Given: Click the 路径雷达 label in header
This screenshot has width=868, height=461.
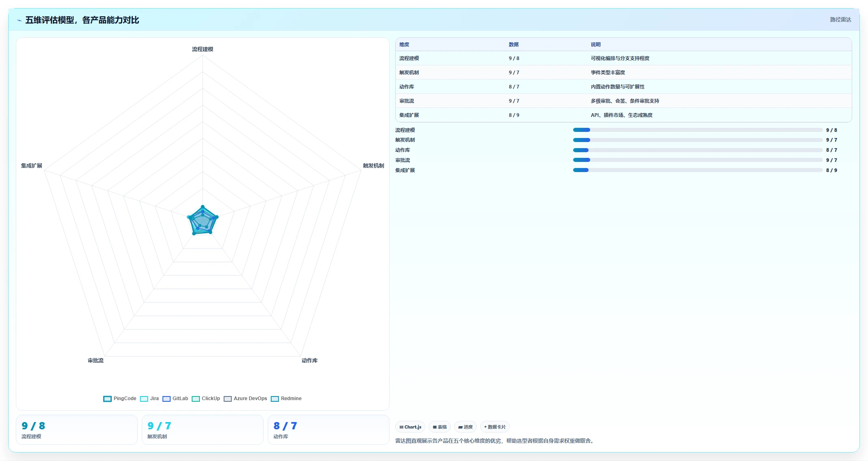Looking at the screenshot, I should [x=840, y=19].
